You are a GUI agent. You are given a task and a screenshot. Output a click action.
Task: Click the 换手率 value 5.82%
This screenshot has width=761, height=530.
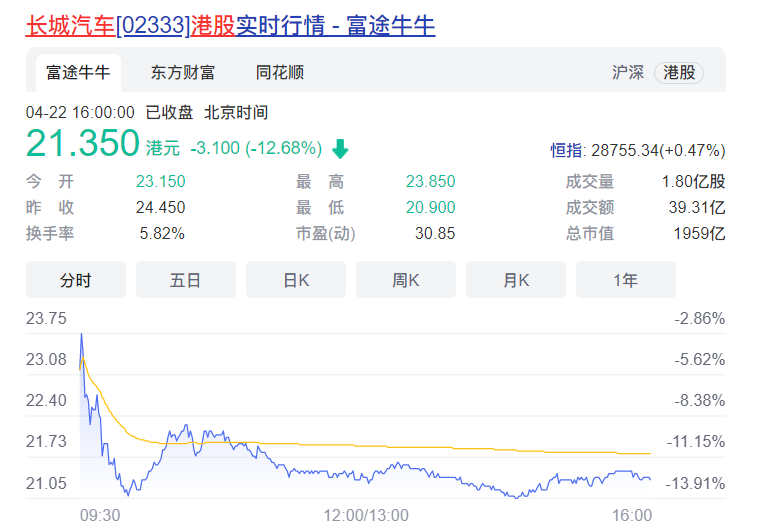point(162,234)
